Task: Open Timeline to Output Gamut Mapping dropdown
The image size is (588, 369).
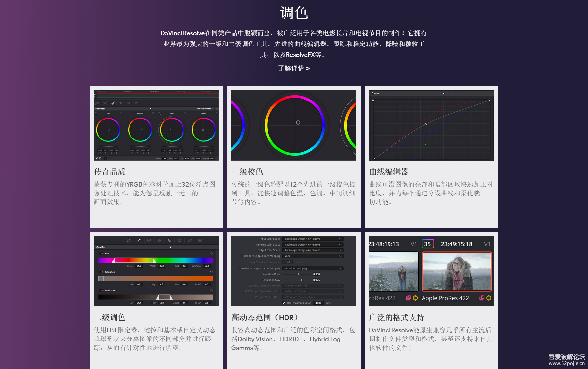Action: point(313,268)
